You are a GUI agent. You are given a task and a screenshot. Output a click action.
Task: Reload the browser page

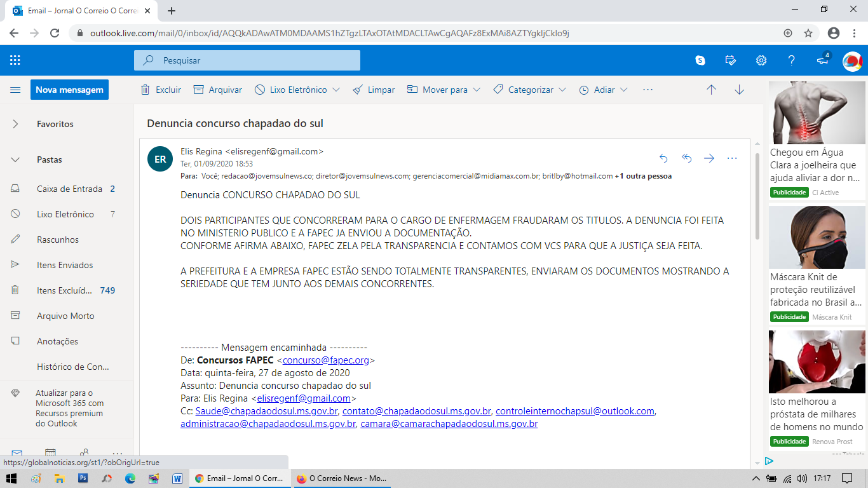click(x=55, y=33)
